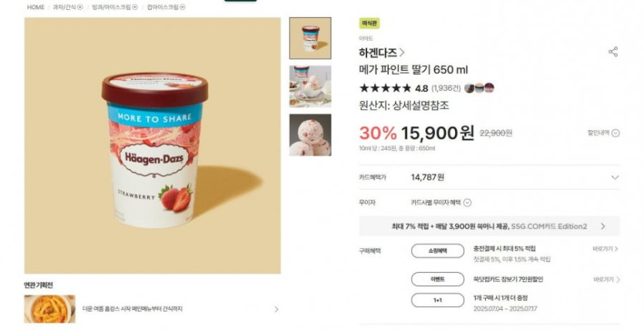644x330 pixels.
Task: Click the arrow on the 연관 기획전 banner
Action: coord(276,309)
